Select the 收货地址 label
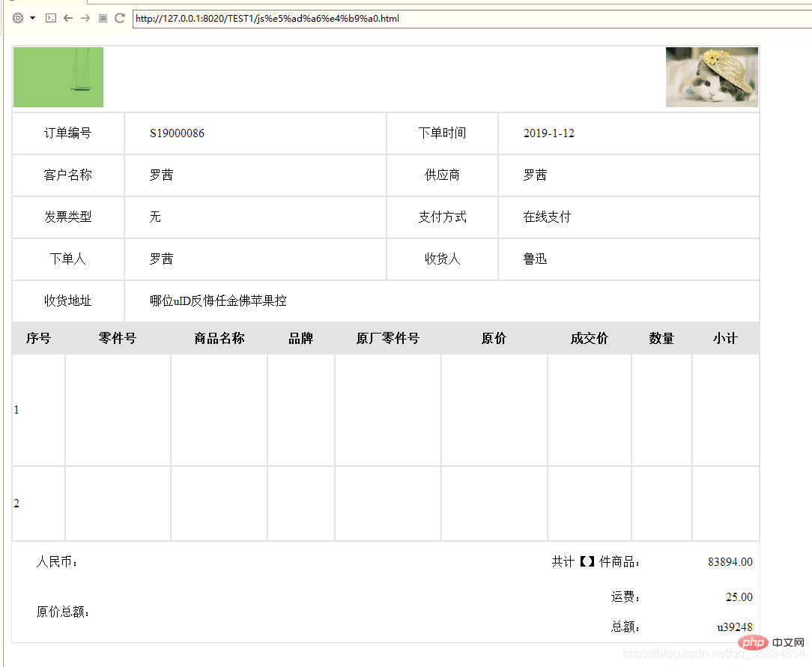 68,301
